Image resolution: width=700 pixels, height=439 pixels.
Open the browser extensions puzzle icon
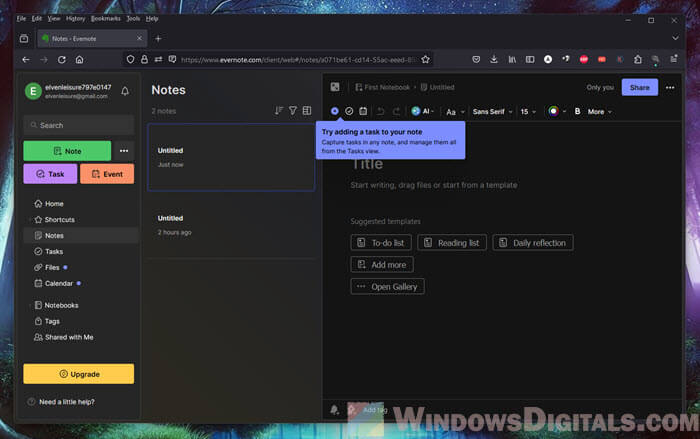click(638, 59)
